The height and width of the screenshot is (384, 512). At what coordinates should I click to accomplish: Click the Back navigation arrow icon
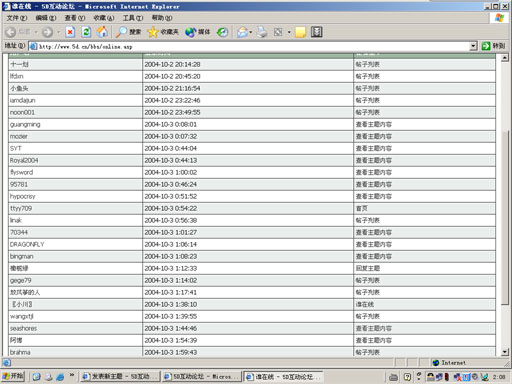point(11,32)
